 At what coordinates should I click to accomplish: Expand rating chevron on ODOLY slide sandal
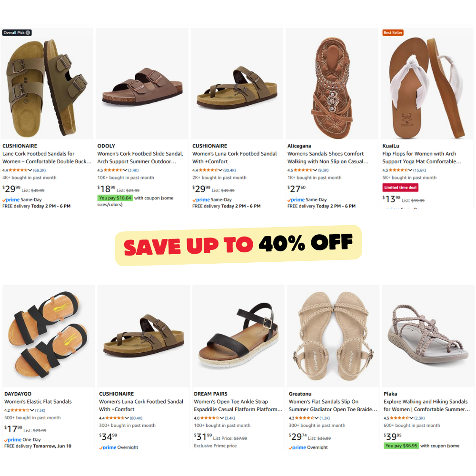click(125, 170)
